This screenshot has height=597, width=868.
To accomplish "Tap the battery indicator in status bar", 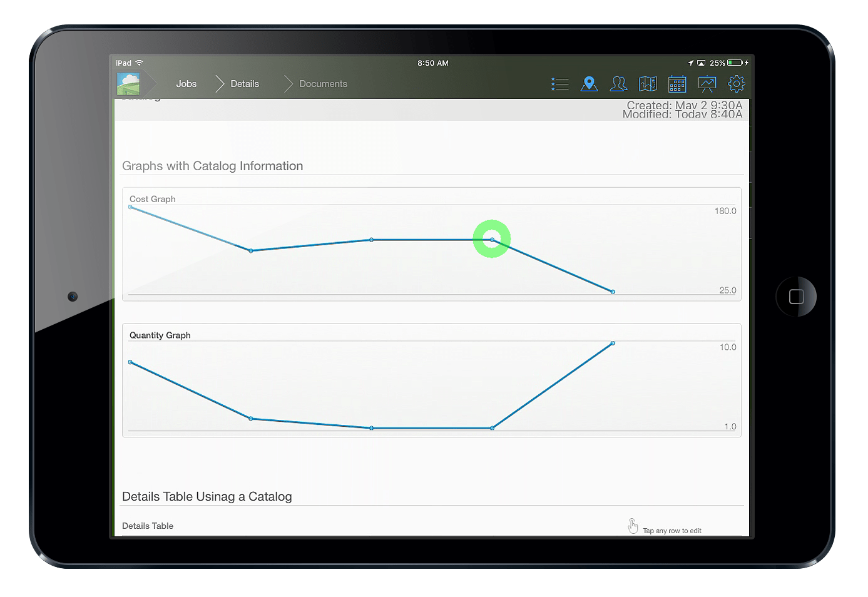I will click(x=735, y=63).
